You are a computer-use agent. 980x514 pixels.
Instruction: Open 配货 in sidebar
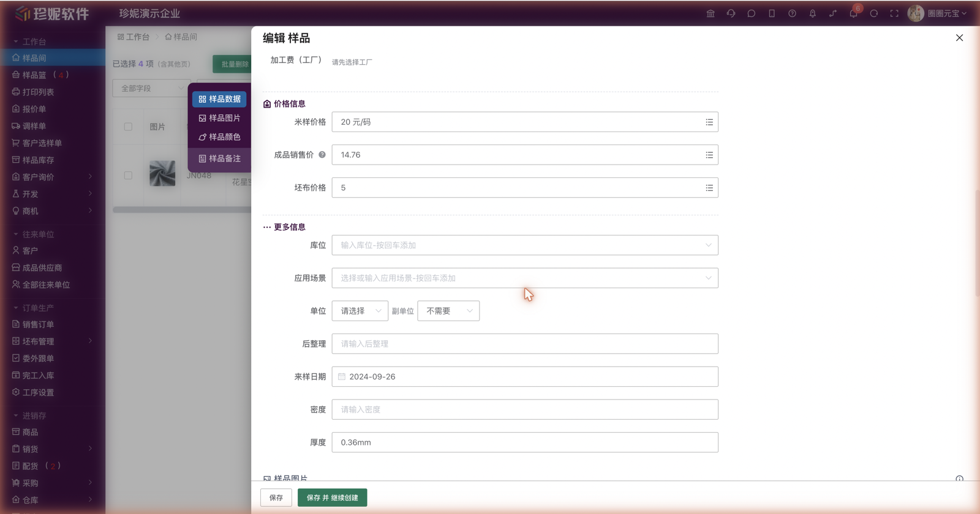tap(53, 466)
